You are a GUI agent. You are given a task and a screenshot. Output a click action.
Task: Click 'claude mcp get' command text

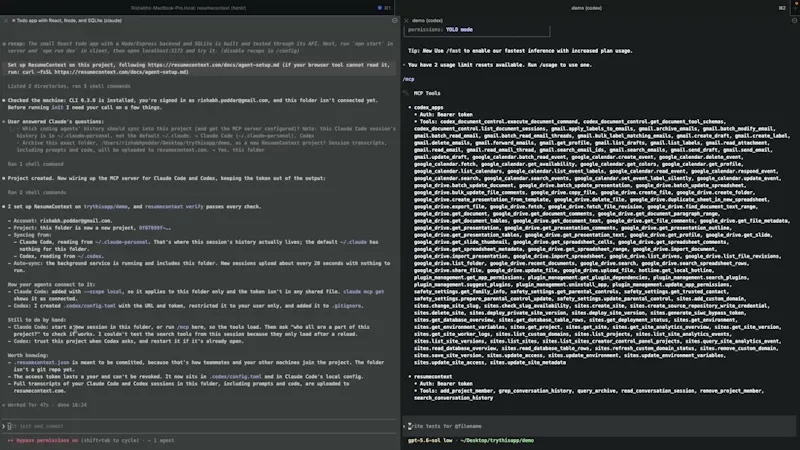[363, 292]
